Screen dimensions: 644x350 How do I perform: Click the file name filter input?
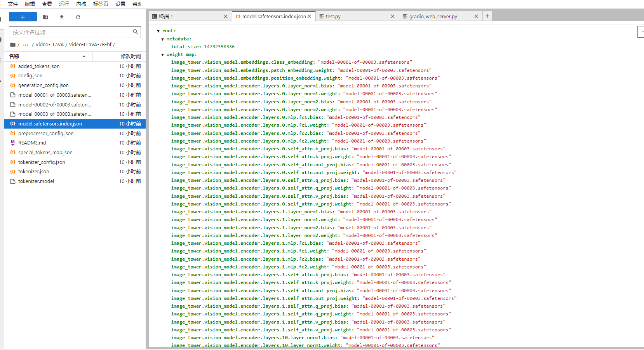72,32
